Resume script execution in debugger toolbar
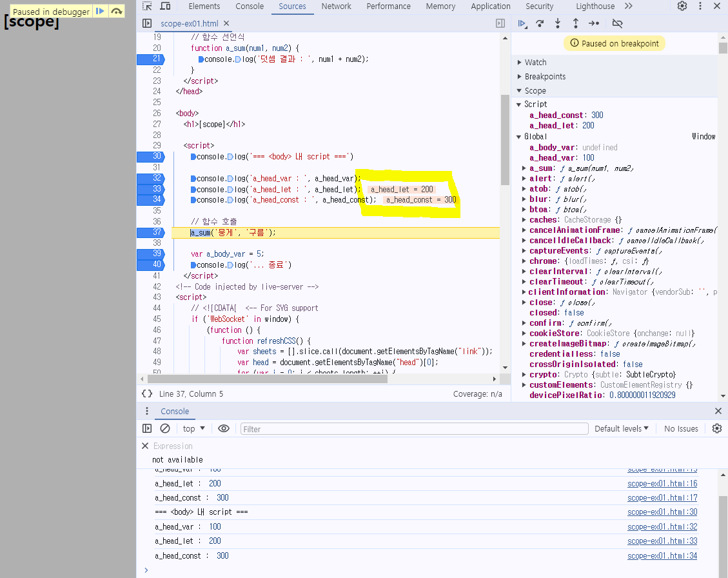Screen dimensions: 728x578 [x=522, y=23]
